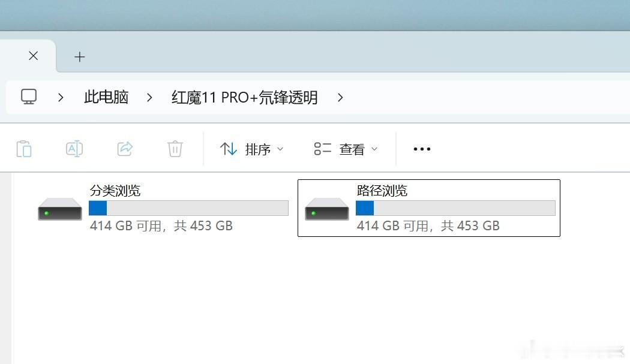Open the 排序 sort dropdown

coord(252,149)
